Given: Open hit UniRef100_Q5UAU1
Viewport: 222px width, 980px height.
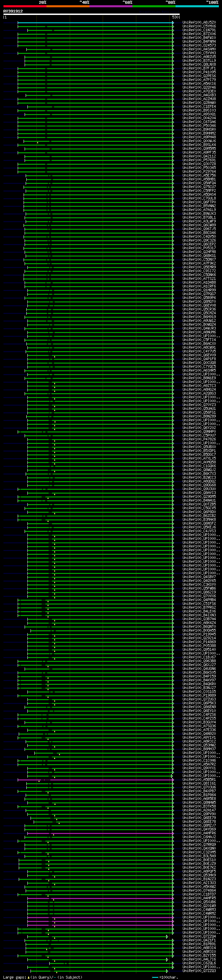Looking at the screenshot, I should coord(199,408).
